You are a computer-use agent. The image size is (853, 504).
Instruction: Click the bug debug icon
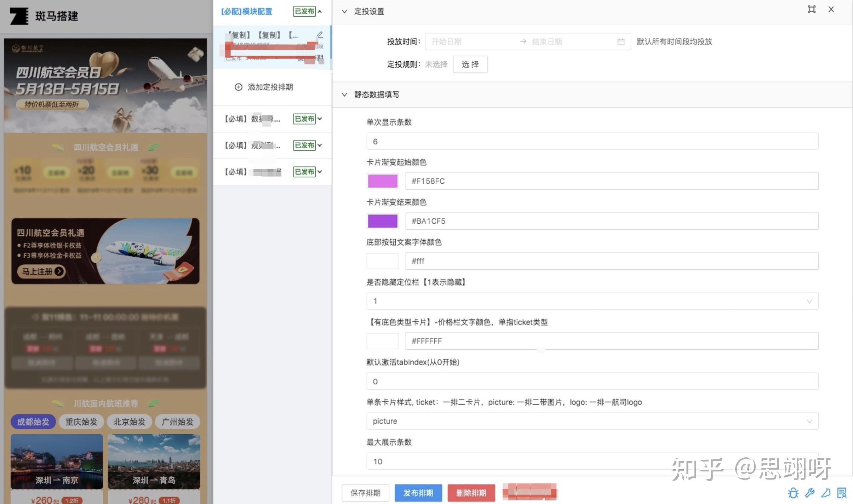(x=793, y=493)
